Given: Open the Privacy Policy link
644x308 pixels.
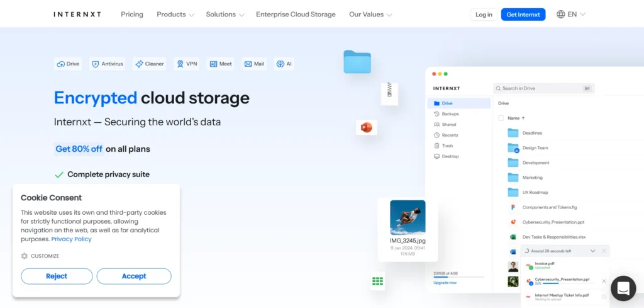Looking at the screenshot, I should point(72,239).
